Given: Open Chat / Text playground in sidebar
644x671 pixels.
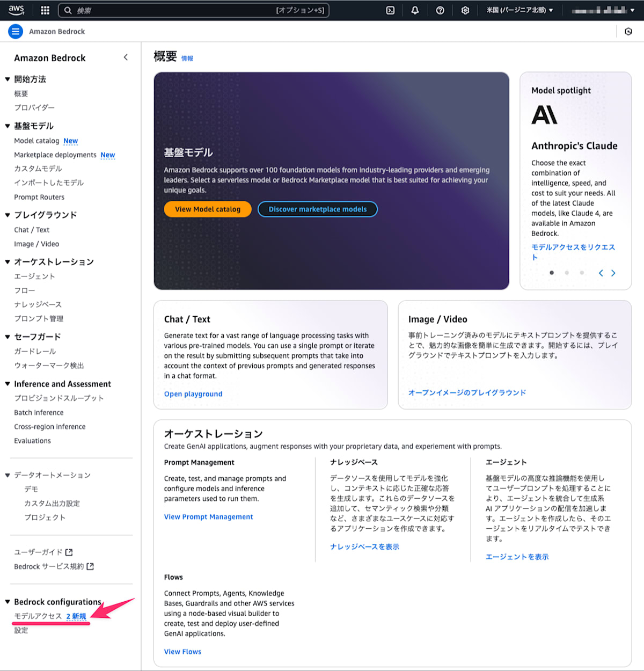Looking at the screenshot, I should click(32, 230).
